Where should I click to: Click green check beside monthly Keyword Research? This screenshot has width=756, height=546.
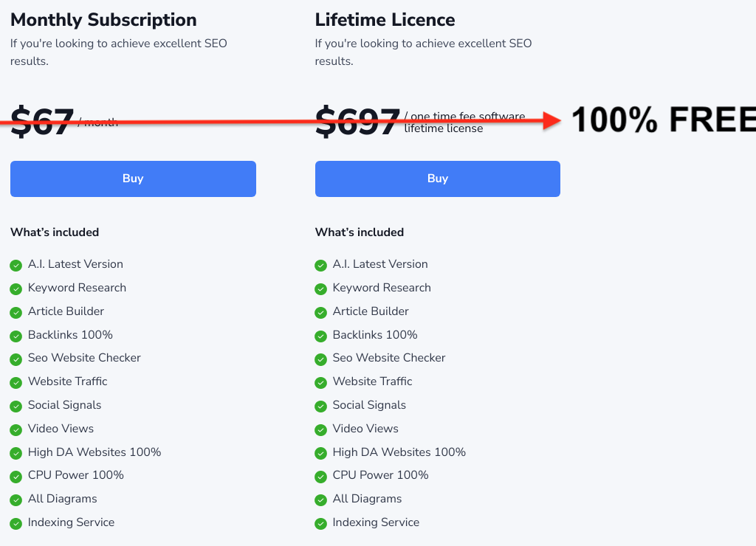point(16,289)
